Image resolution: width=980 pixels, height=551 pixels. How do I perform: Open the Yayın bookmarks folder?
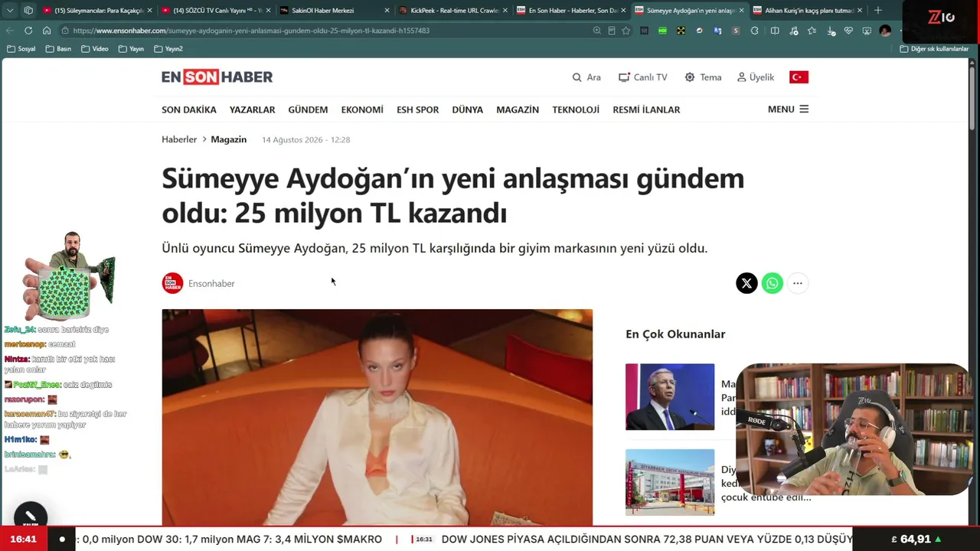[132, 49]
